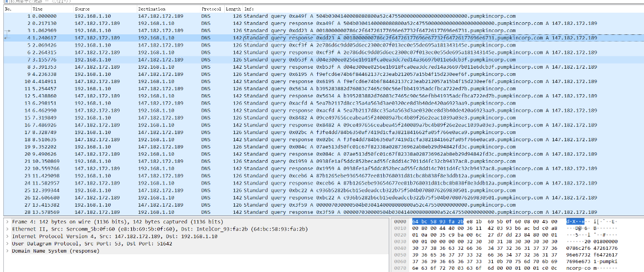The height and width of the screenshot is (272, 644).
Task: Click the Info column header
Action: tap(388, 9)
